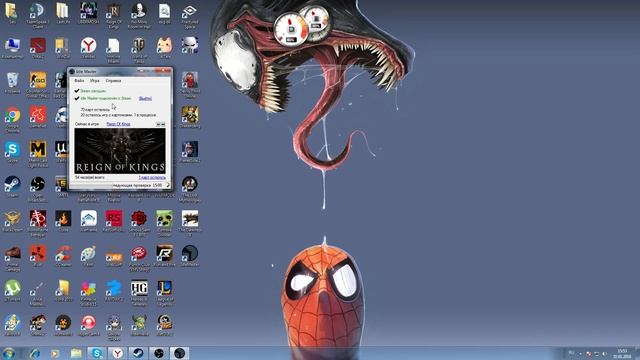Switch to OBS on the taskbar
Screen dimensions: 640x360
(159, 353)
